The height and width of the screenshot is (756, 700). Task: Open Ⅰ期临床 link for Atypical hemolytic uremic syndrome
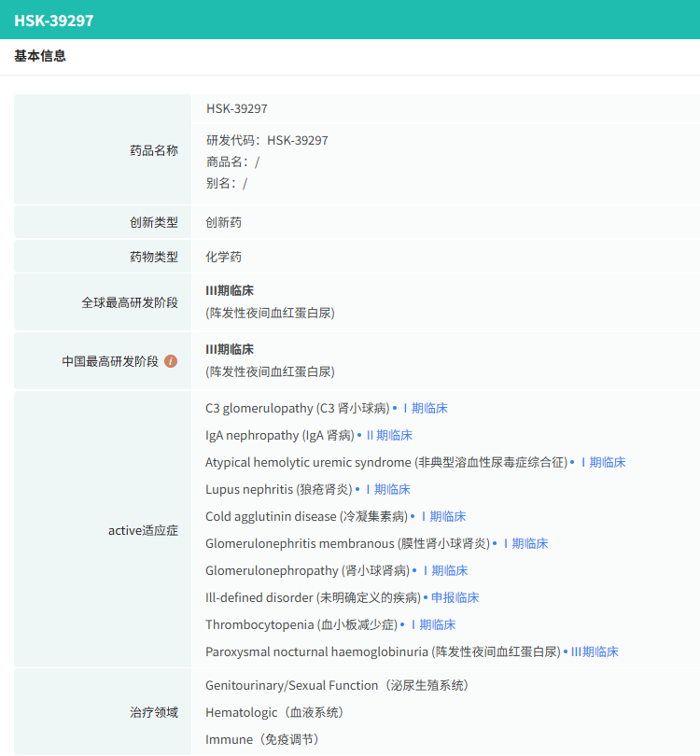[603, 462]
